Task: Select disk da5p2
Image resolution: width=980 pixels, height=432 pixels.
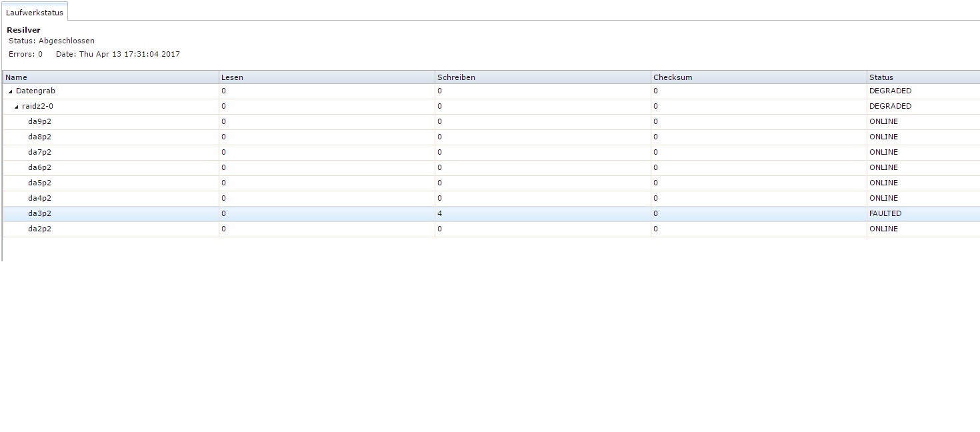Action: [x=39, y=183]
